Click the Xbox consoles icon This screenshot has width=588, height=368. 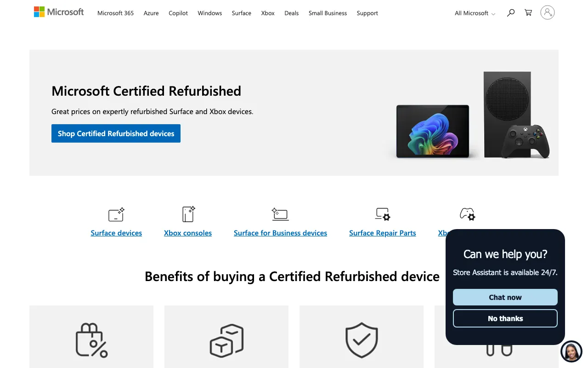188,214
